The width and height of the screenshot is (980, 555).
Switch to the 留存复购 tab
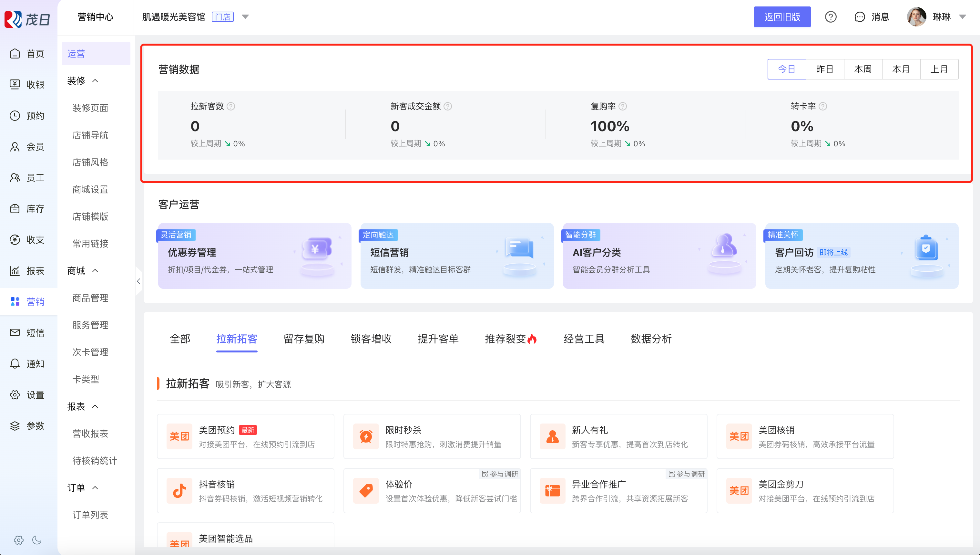tap(304, 339)
